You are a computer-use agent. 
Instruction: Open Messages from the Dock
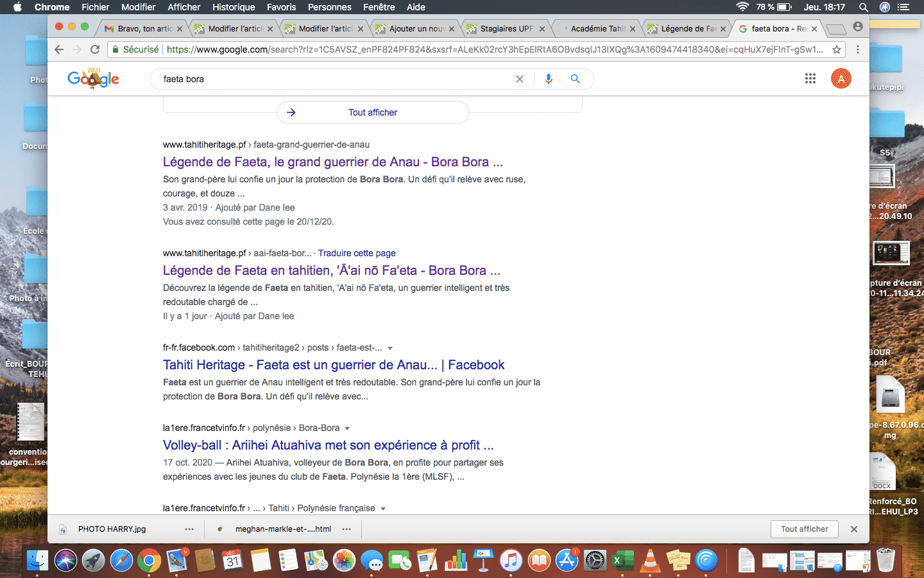(x=372, y=561)
